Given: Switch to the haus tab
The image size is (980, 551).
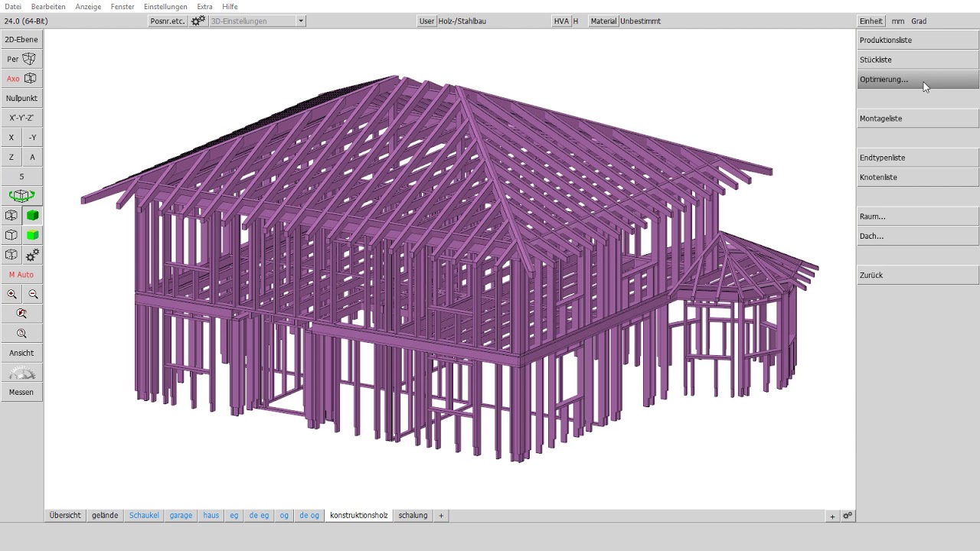Looking at the screenshot, I should pos(211,516).
